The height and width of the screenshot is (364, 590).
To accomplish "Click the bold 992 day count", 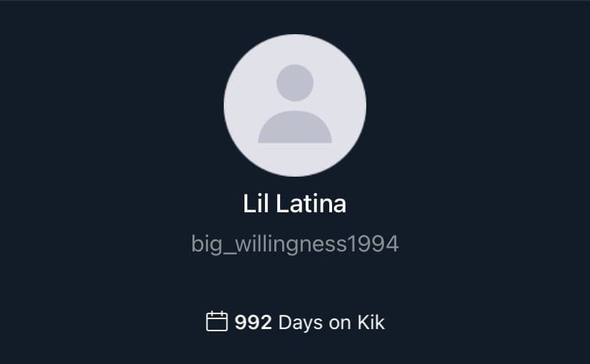I will click(x=253, y=322).
